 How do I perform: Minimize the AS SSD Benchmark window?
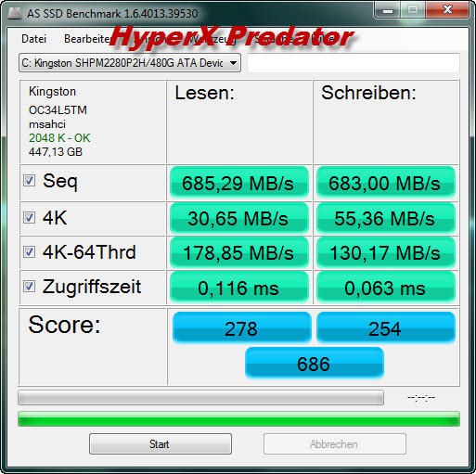click(388, 10)
